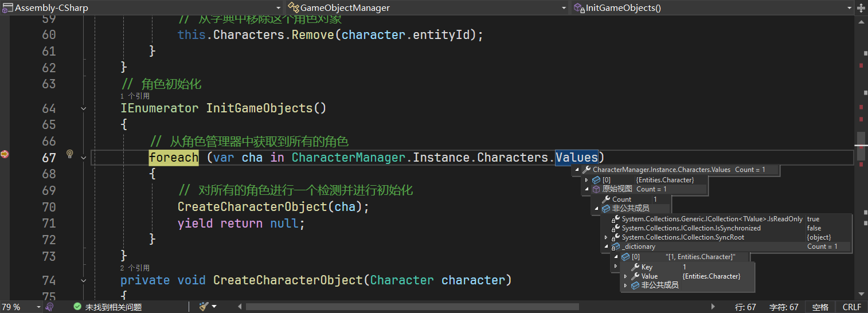Expand the Value {Entities.Character} node
The height and width of the screenshot is (313, 868).
click(x=625, y=276)
